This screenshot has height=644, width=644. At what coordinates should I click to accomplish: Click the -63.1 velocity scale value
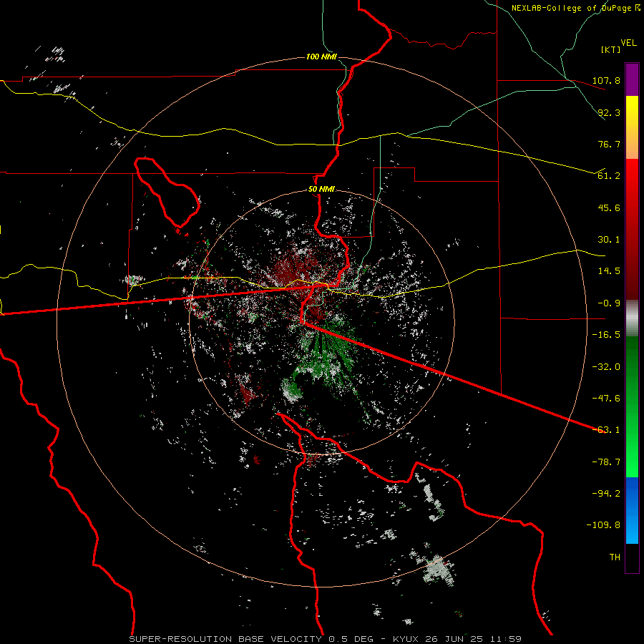(606, 430)
